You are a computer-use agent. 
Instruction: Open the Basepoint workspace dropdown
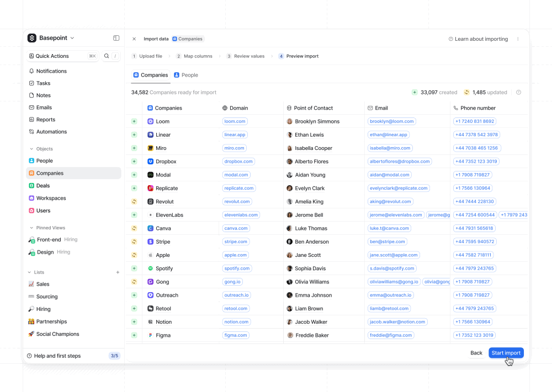point(72,38)
